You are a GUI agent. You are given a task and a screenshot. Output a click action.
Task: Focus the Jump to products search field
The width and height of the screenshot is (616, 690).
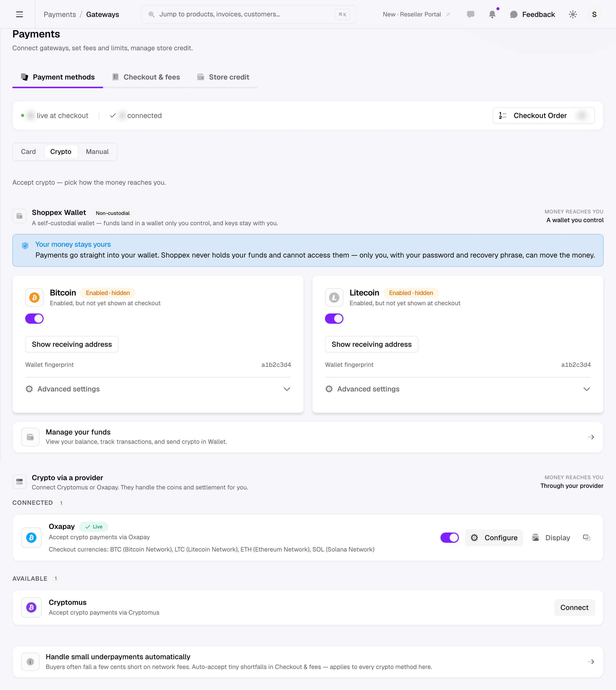point(249,14)
